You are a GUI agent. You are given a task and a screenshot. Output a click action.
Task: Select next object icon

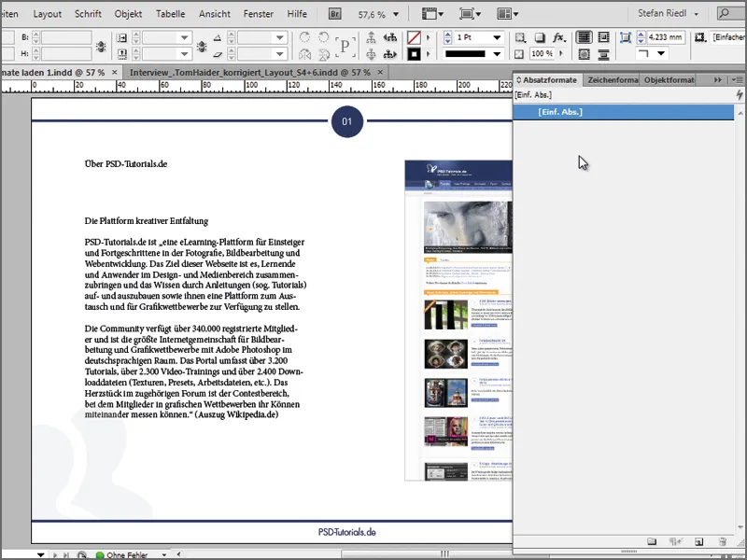tap(390, 54)
